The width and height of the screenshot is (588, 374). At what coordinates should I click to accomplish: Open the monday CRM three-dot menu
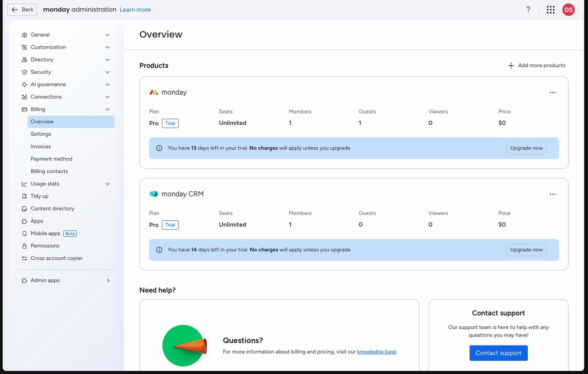[x=553, y=194]
